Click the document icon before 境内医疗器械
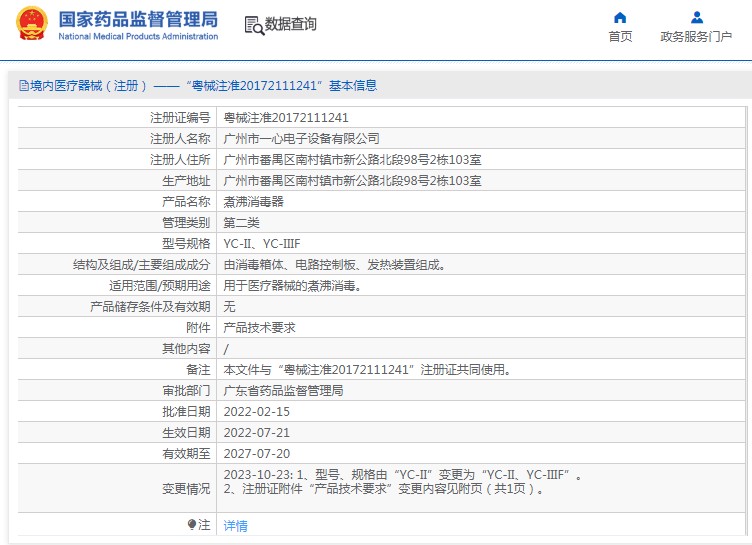 24,86
